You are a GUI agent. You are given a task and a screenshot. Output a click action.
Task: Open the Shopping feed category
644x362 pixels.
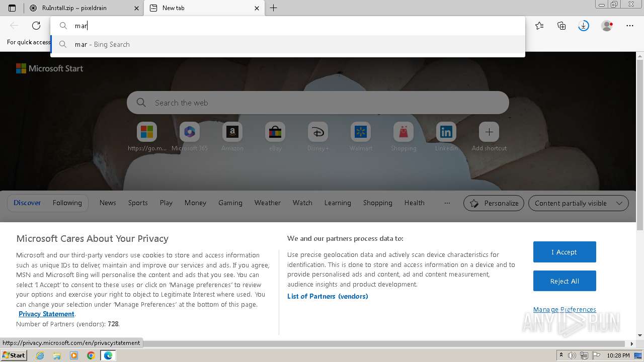click(x=378, y=203)
